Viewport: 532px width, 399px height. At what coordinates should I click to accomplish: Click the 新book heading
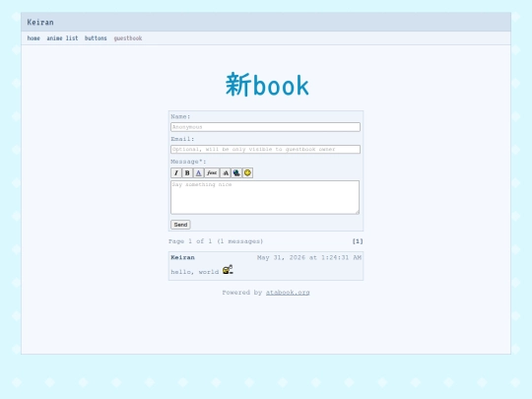click(x=267, y=85)
